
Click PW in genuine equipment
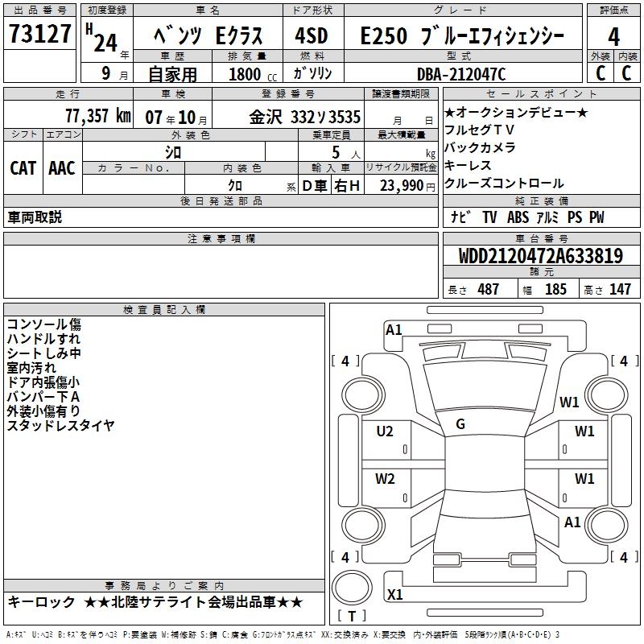[x=597, y=217]
